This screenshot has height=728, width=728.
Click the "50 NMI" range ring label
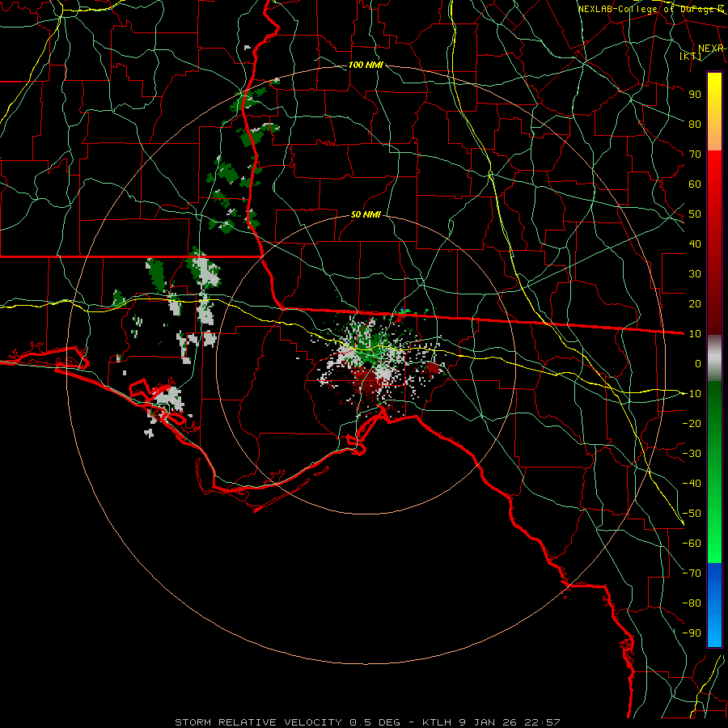[366, 214]
